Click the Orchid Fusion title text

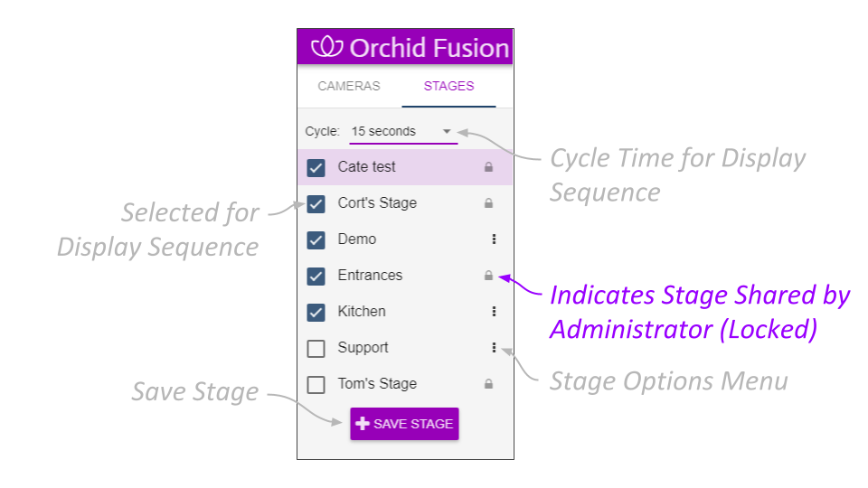(429, 48)
